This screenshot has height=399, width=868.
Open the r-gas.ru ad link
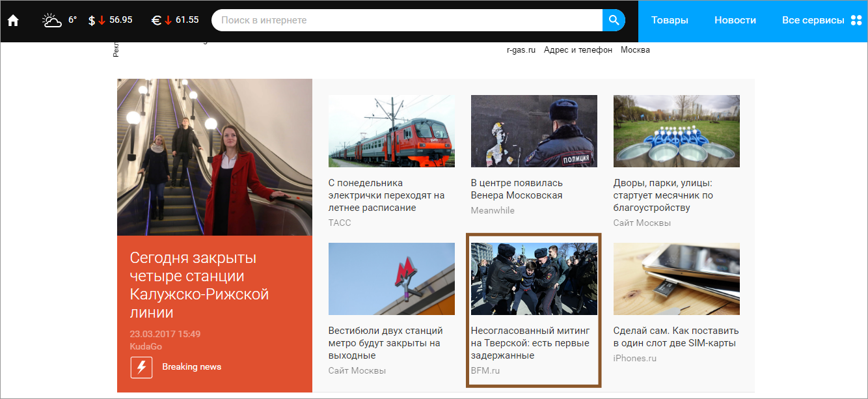pyautogui.click(x=521, y=50)
